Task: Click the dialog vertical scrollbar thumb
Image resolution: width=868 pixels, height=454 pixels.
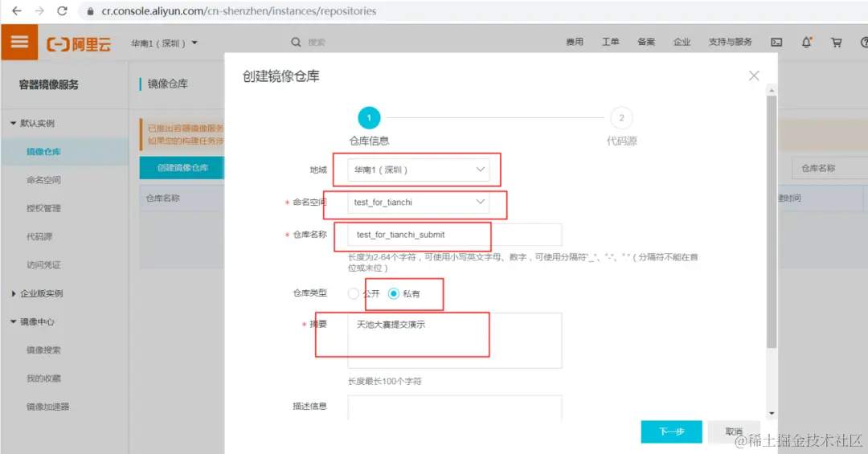Action: point(772,222)
